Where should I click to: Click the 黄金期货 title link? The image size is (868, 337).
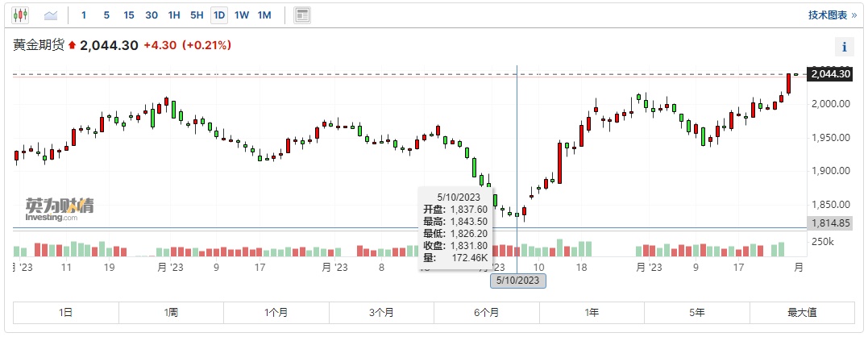pyautogui.click(x=39, y=46)
